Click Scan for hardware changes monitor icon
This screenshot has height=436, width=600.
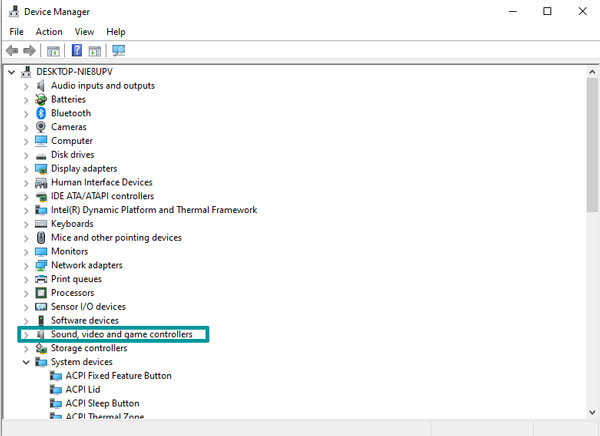pos(119,51)
